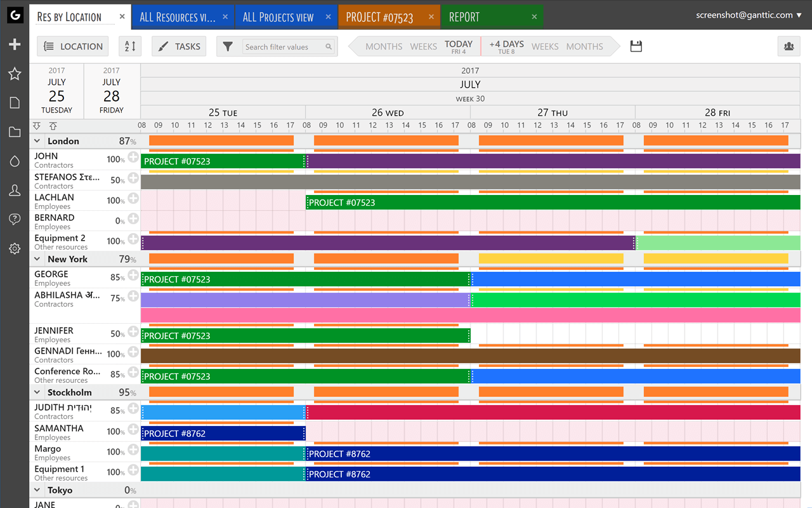Add task for JOHN with plus icon
Image resolution: width=812 pixels, height=508 pixels.
pyautogui.click(x=133, y=157)
